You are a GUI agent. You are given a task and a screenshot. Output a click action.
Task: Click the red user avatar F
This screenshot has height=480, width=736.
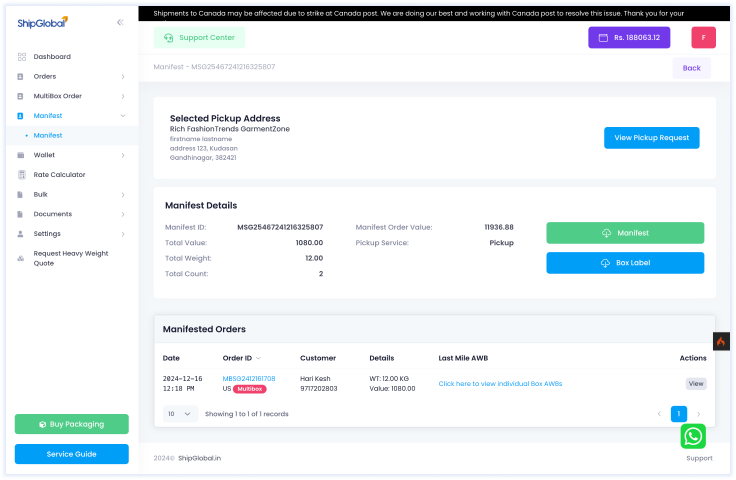[703, 37]
